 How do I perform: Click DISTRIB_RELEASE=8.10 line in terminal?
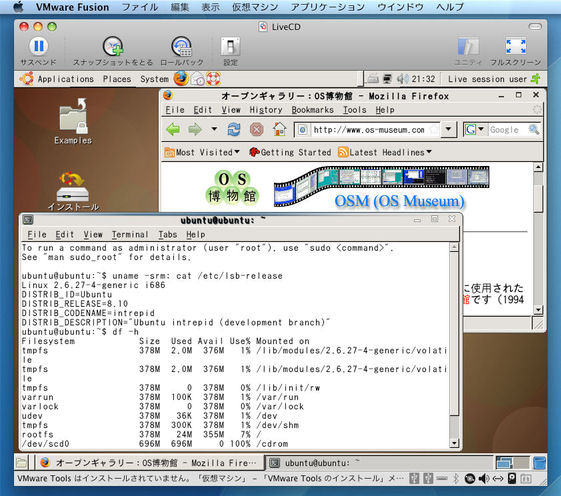tap(75, 304)
